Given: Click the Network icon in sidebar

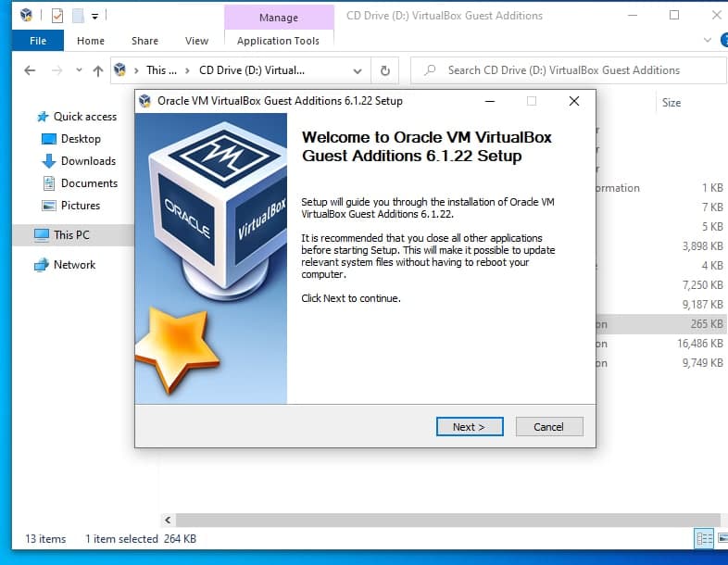Looking at the screenshot, I should pyautogui.click(x=42, y=265).
